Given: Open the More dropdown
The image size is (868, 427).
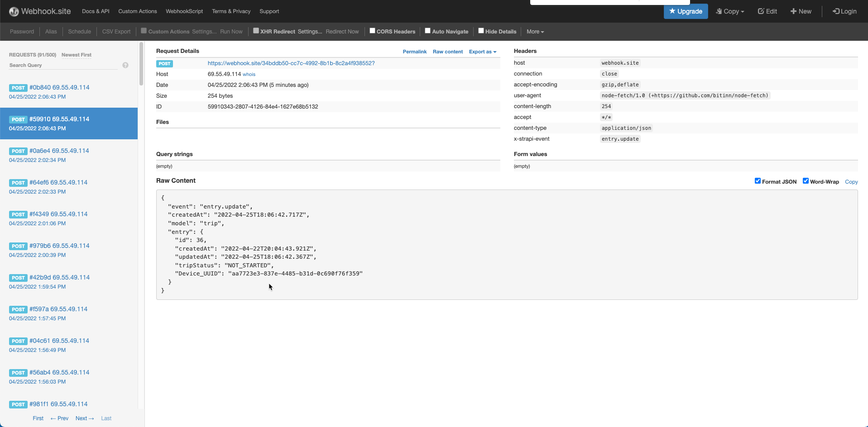Looking at the screenshot, I should point(535,31).
